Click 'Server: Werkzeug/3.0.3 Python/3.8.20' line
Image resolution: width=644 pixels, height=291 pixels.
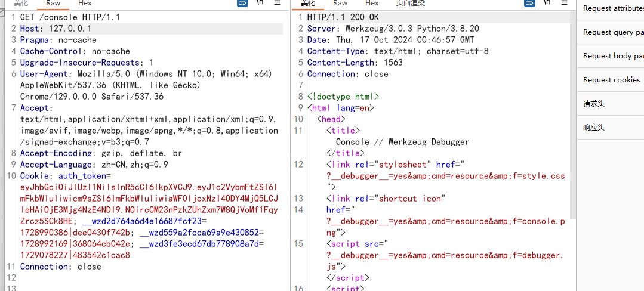(393, 29)
